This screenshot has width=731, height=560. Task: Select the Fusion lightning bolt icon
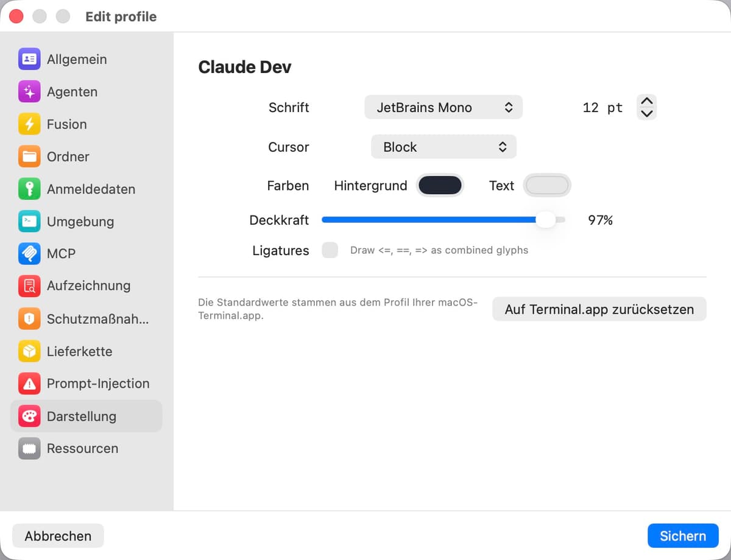coord(29,124)
